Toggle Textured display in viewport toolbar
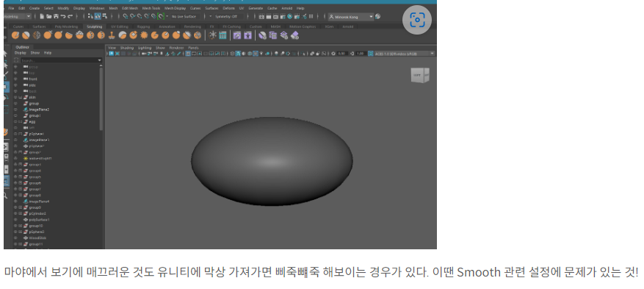Screen dimensions: 644x289 pos(255,54)
